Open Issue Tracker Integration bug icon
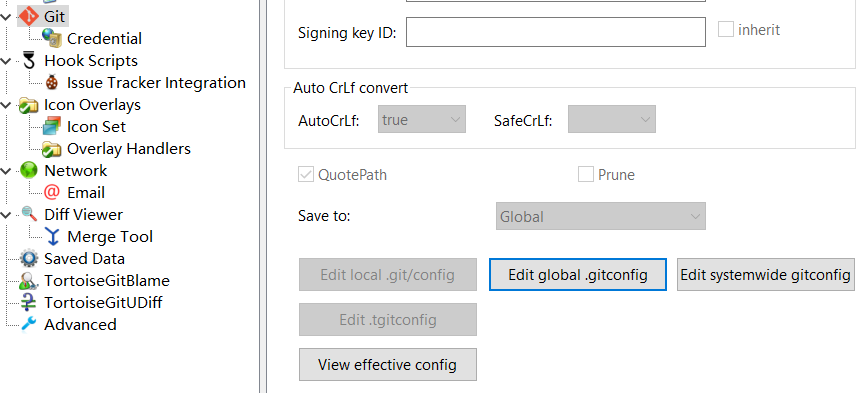The image size is (862, 393). point(52,82)
